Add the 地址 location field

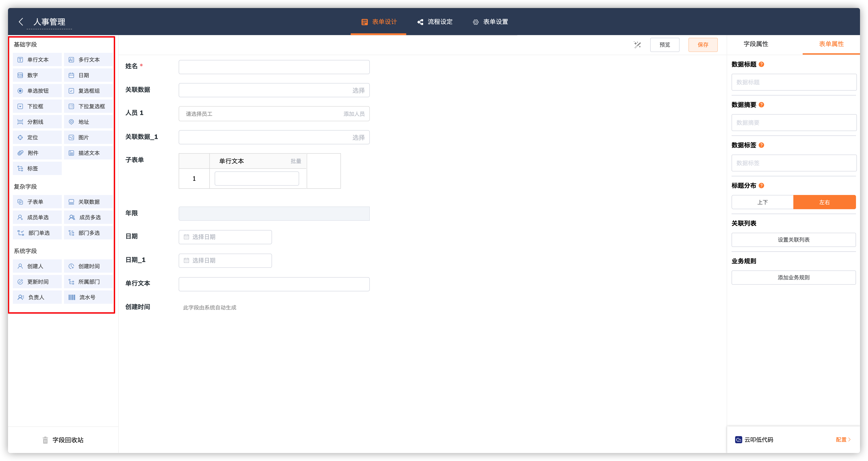[88, 122]
